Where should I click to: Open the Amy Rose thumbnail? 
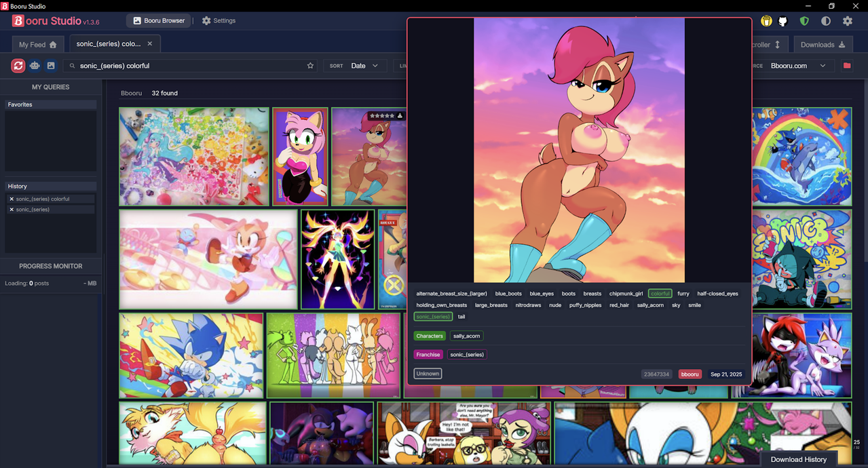300,157
